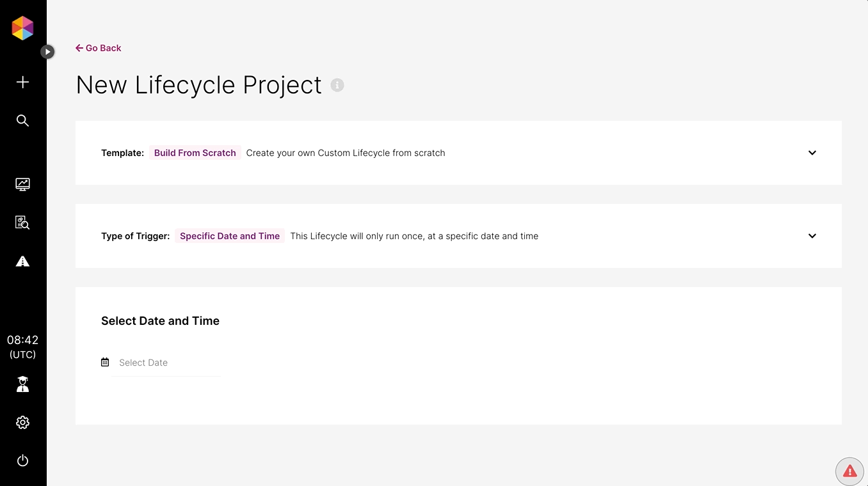The height and width of the screenshot is (486, 868).
Task: Click the calendar icon beside Select Date
Action: [x=105, y=363]
